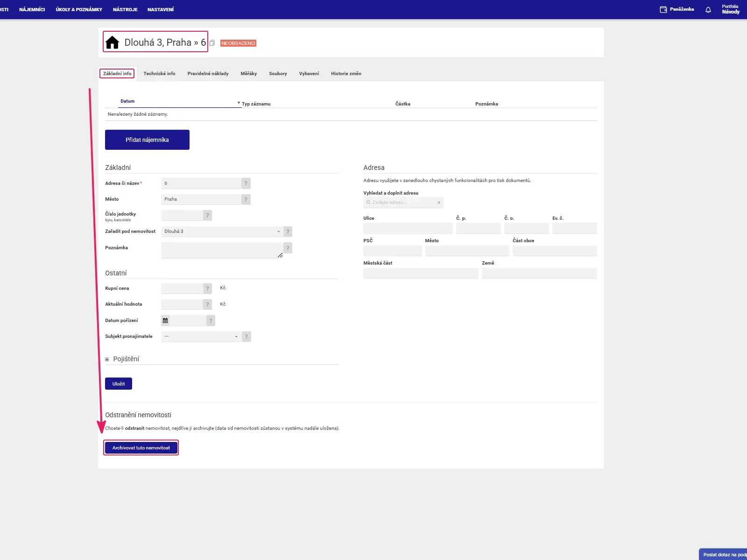Focus the Ev. č. field
Screen dimensions: 747x560
point(575,228)
